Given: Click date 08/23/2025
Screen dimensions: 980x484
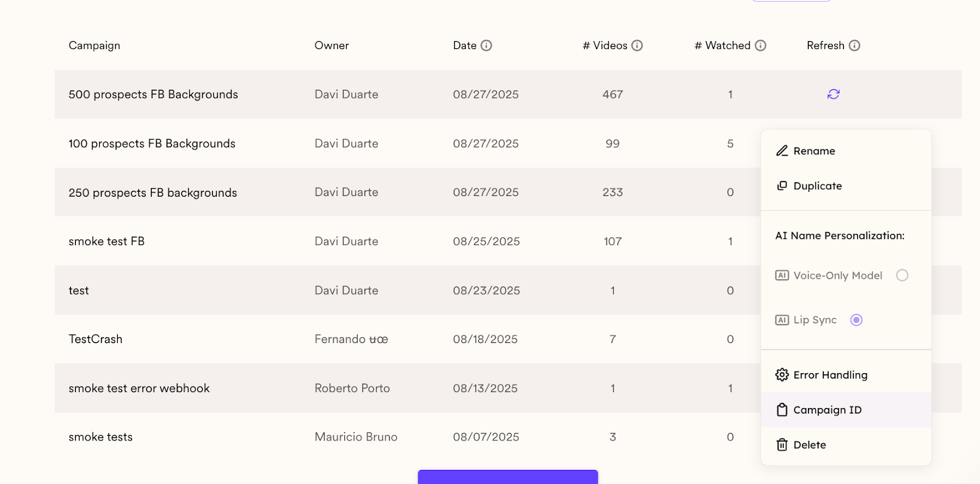Looking at the screenshot, I should coord(486,290).
